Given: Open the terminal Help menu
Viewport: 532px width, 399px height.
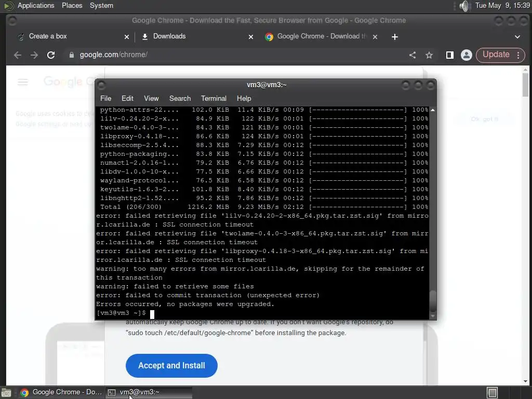Looking at the screenshot, I should (244, 98).
